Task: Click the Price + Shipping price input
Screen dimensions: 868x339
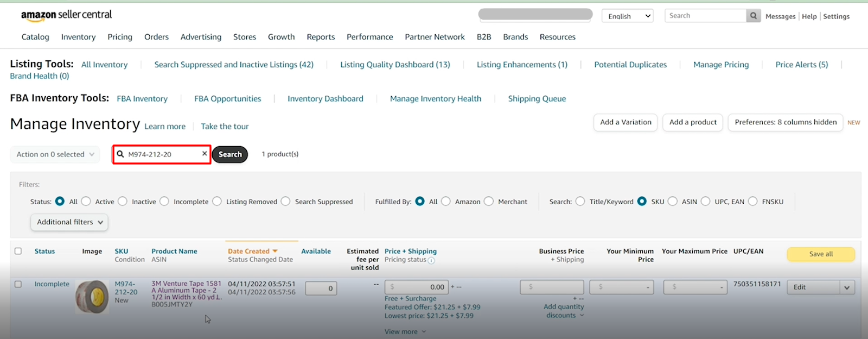Action: click(417, 287)
